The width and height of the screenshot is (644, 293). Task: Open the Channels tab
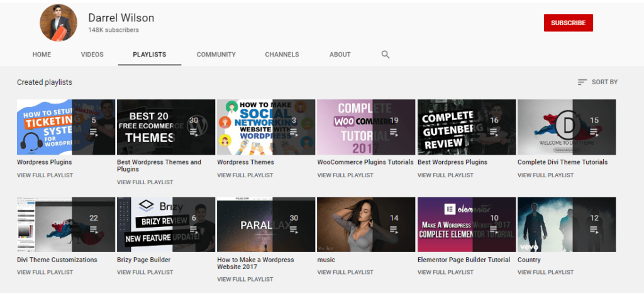pos(282,55)
